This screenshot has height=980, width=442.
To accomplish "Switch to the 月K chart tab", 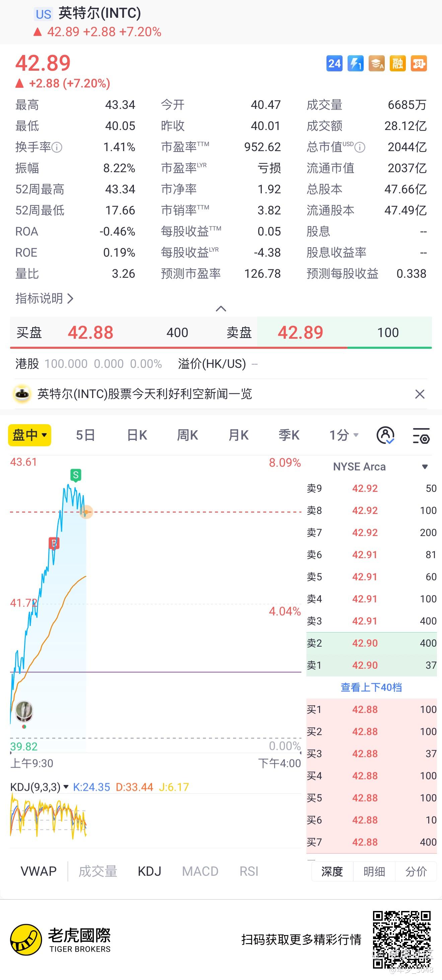I will 238,435.
